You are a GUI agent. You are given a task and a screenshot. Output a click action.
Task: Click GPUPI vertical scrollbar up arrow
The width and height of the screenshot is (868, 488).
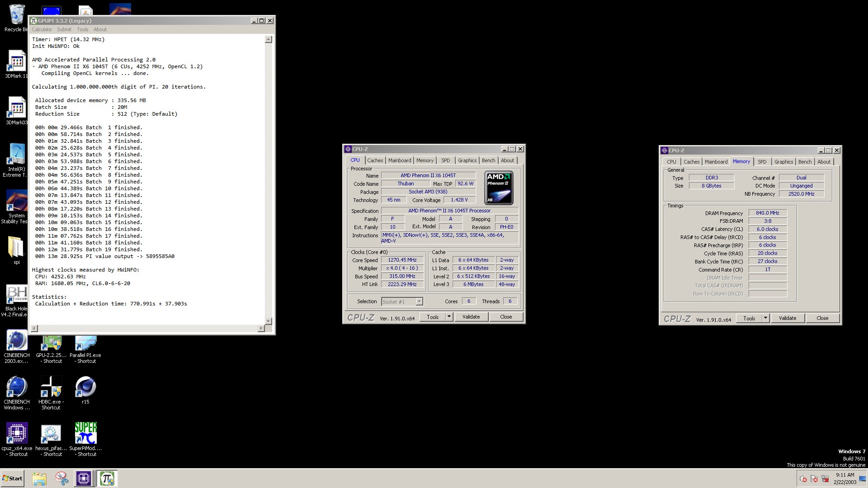(x=269, y=39)
